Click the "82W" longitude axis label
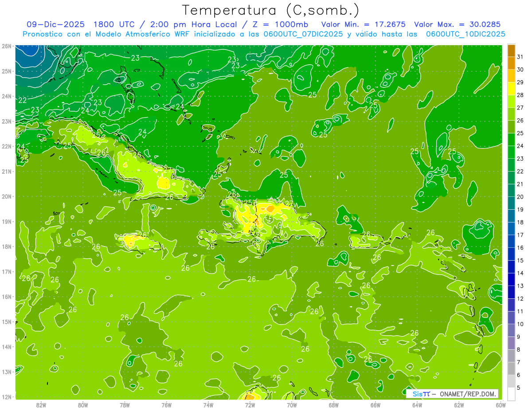Viewport: 532px width, 411px height. 41,405
